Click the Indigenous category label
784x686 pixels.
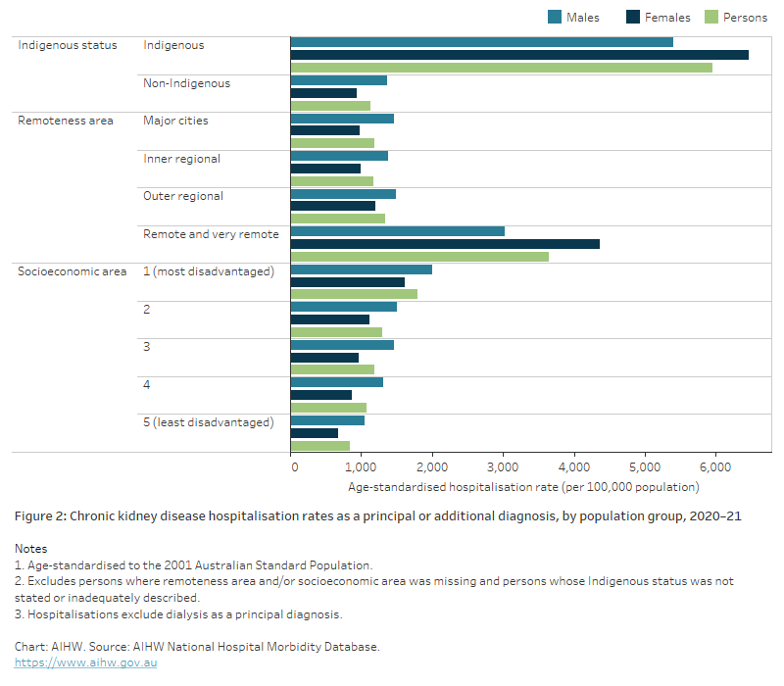pos(173,45)
